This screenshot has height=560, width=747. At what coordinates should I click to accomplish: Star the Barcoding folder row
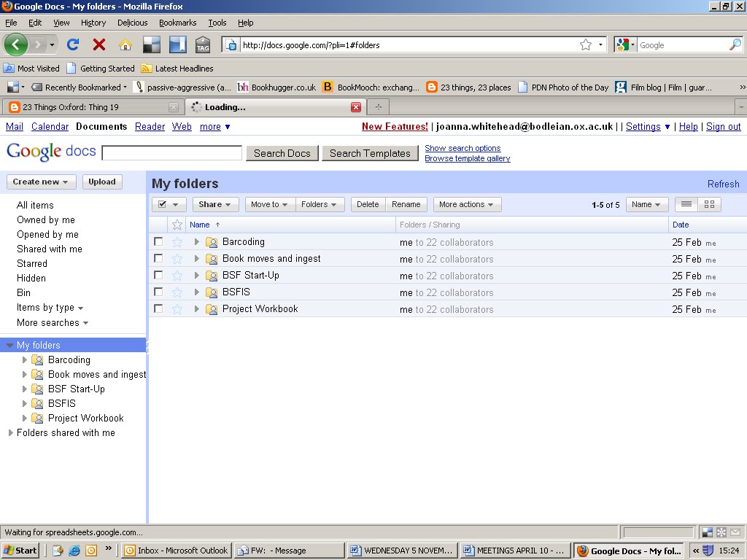(x=177, y=242)
